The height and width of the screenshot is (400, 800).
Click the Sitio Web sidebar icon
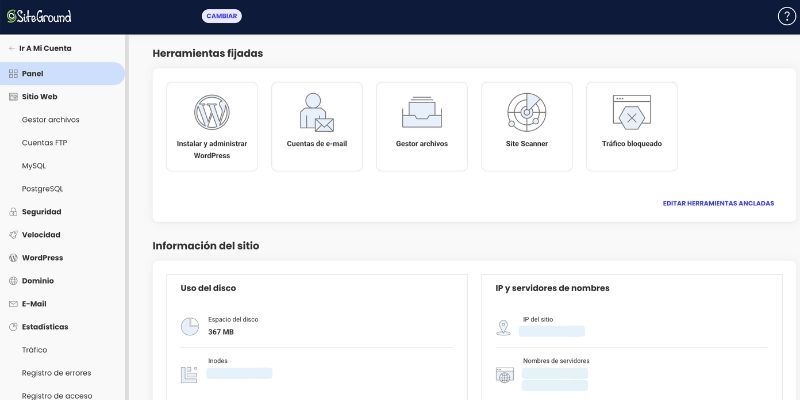point(13,96)
